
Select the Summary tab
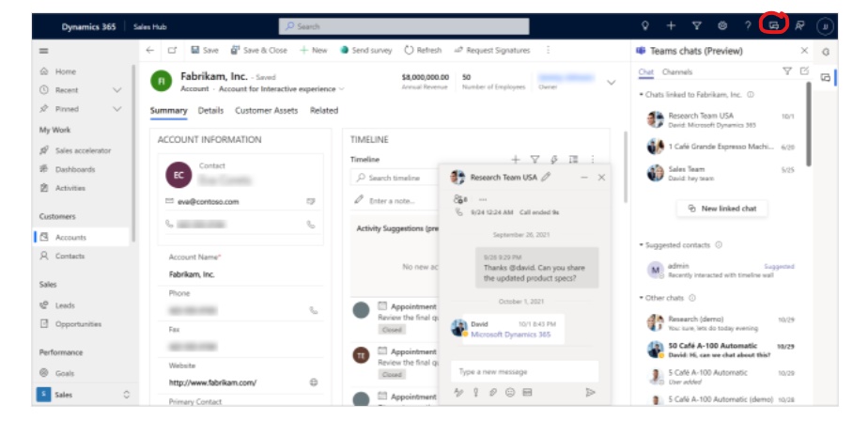pyautogui.click(x=169, y=110)
